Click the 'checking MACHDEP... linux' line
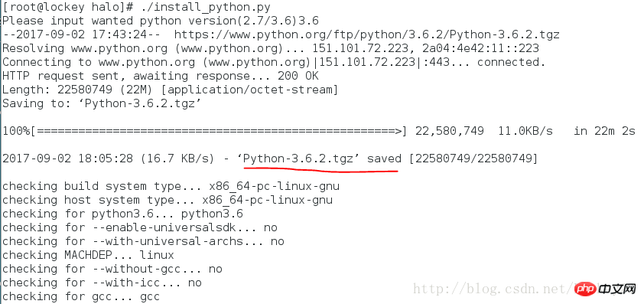 (x=88, y=255)
